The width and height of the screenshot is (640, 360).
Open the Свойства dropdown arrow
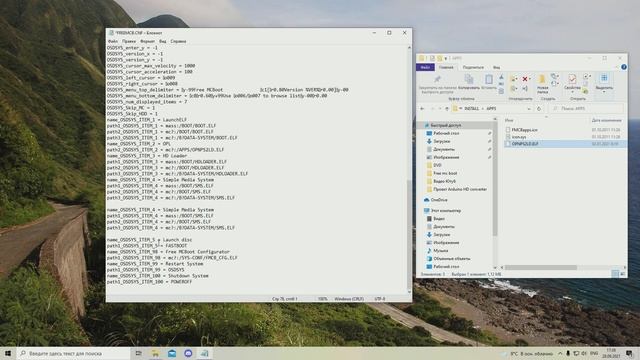[x=572, y=92]
